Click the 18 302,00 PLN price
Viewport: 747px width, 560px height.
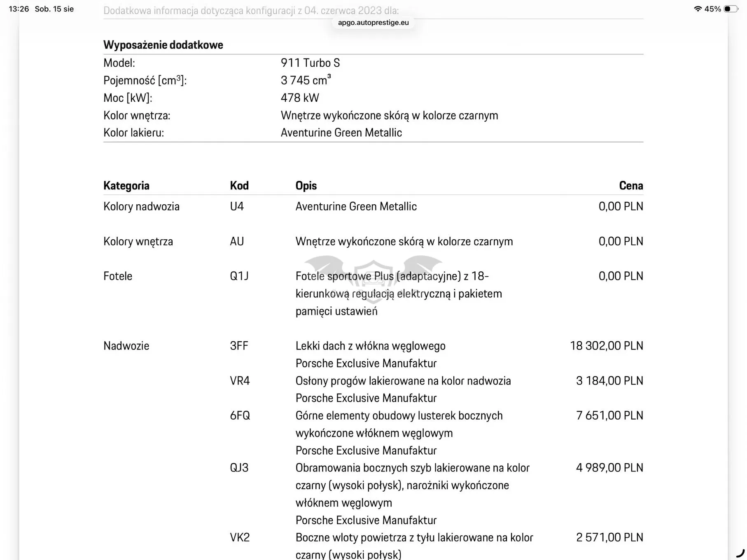(607, 346)
